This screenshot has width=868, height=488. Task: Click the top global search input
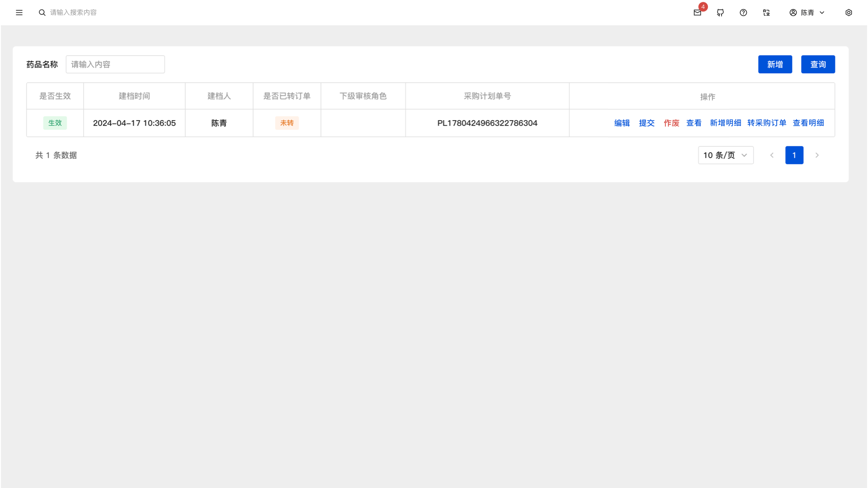tap(73, 13)
